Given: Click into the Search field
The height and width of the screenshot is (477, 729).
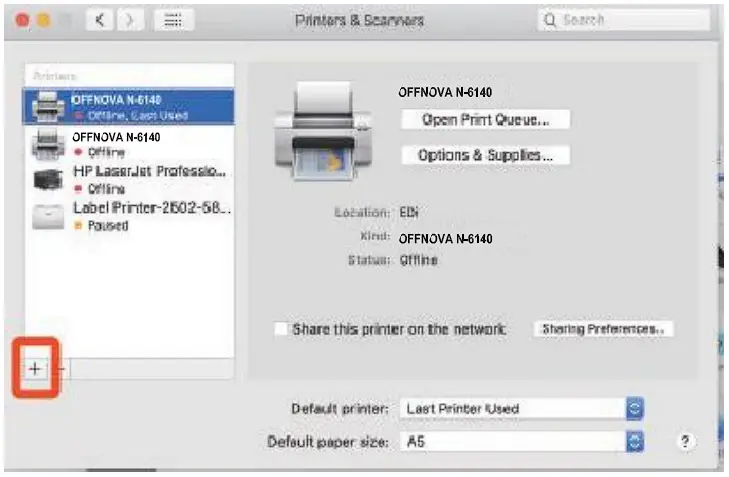Looking at the screenshot, I should coord(623,20).
